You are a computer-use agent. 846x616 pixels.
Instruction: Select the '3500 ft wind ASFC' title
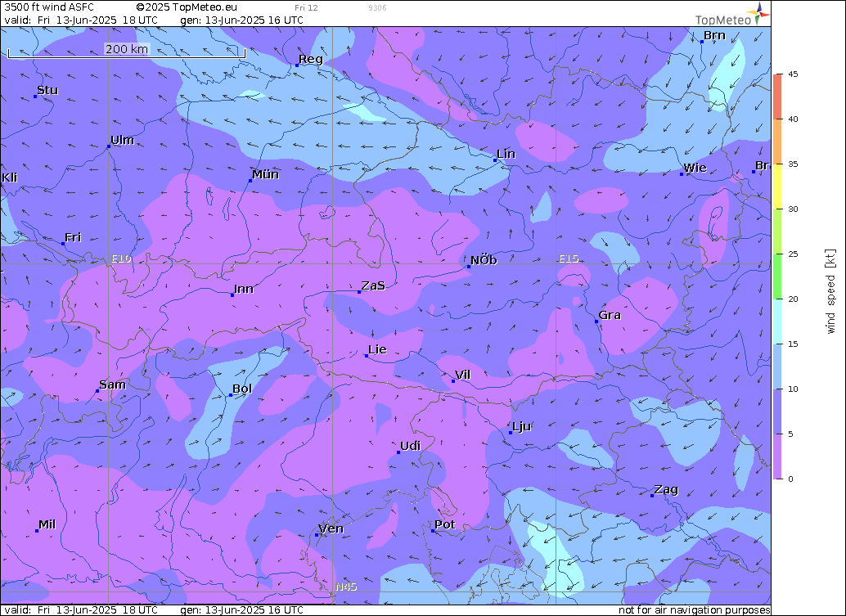pos(49,7)
